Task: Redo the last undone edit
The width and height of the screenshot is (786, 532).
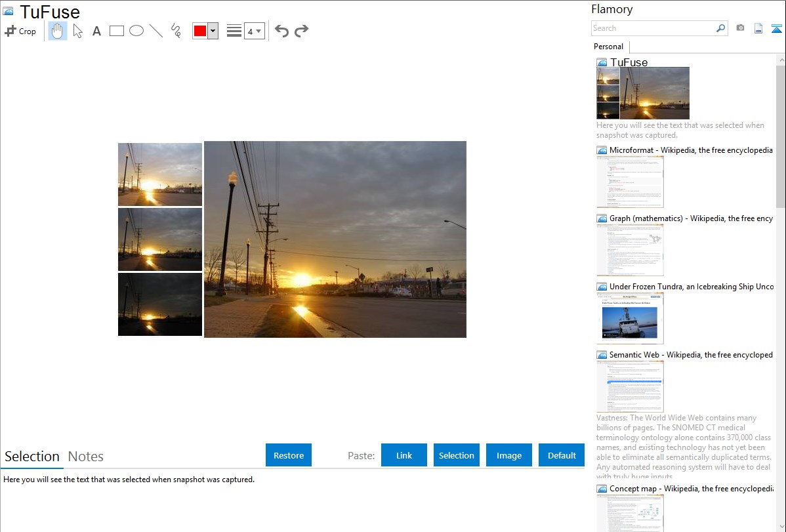Action: point(301,31)
